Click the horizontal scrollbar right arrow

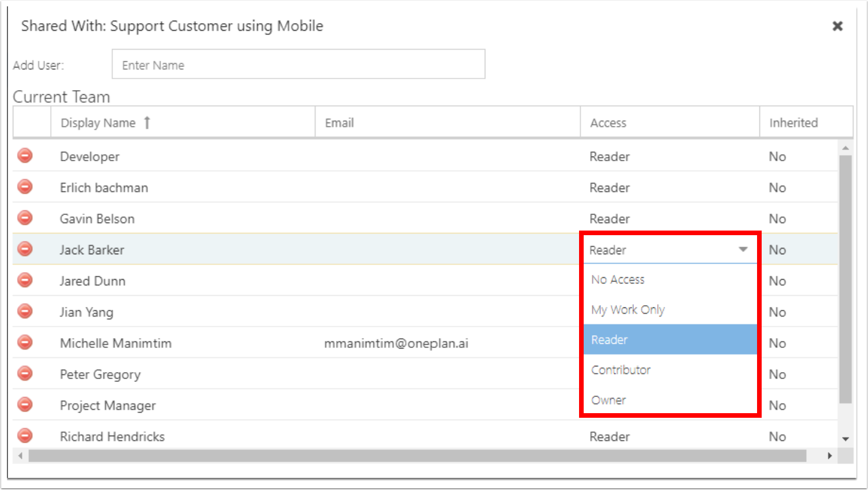pyautogui.click(x=830, y=456)
